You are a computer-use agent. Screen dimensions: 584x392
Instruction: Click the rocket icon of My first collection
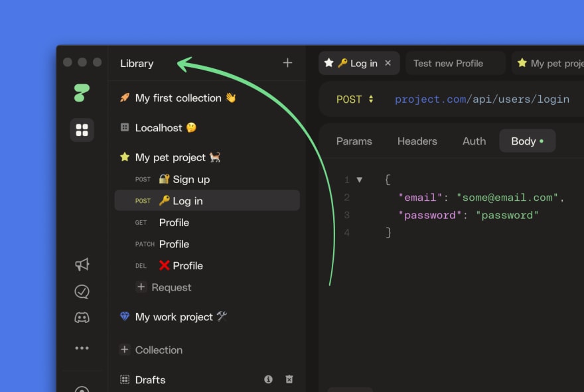click(x=125, y=98)
